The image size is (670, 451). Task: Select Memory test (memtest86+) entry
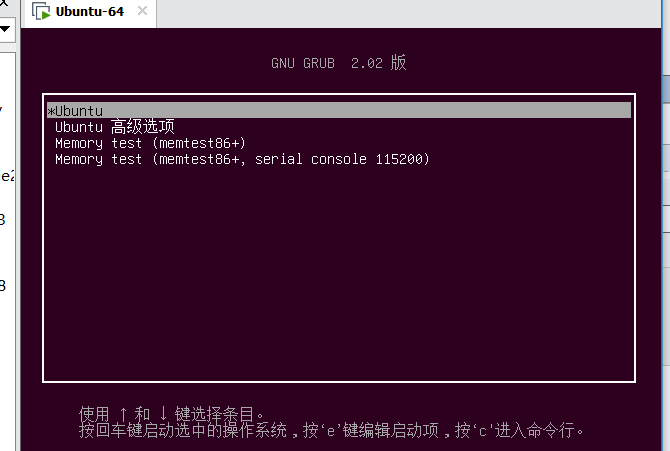(150, 143)
